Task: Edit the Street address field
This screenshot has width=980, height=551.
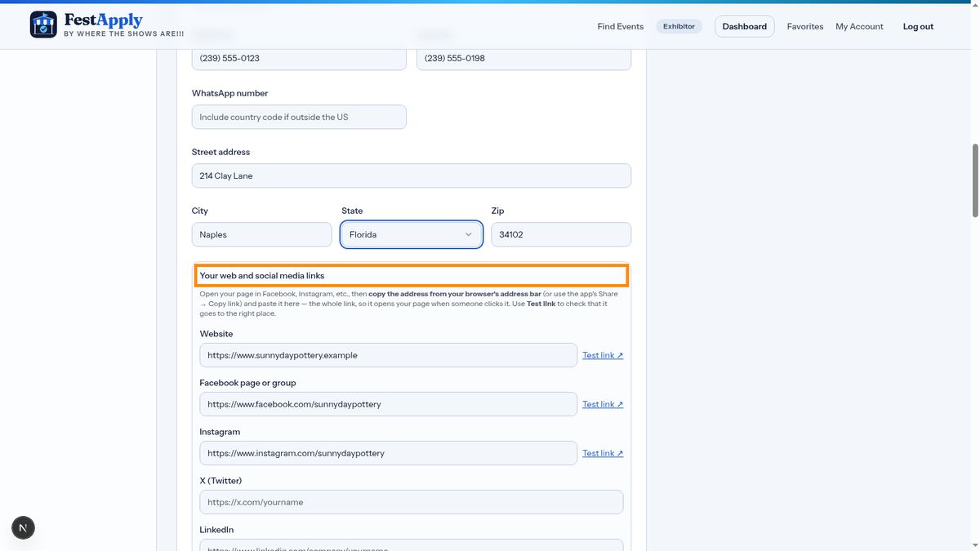Action: tap(412, 176)
